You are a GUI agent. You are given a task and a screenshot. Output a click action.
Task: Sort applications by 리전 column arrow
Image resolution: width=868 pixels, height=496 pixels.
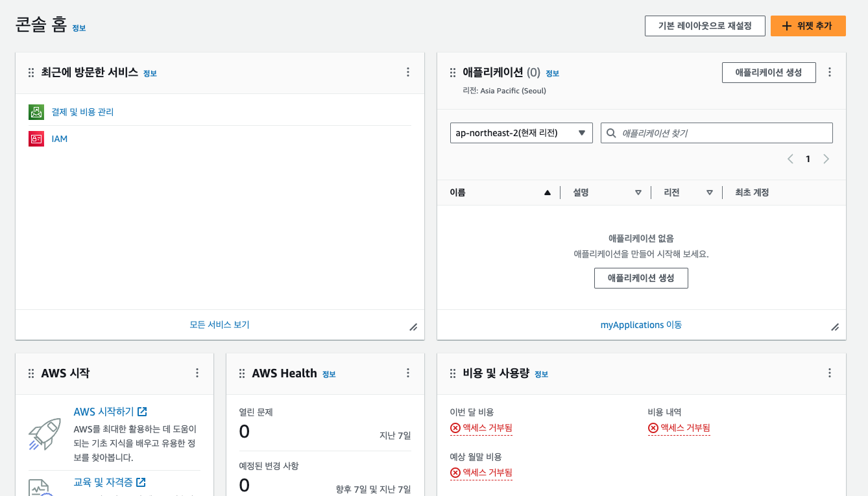click(709, 193)
